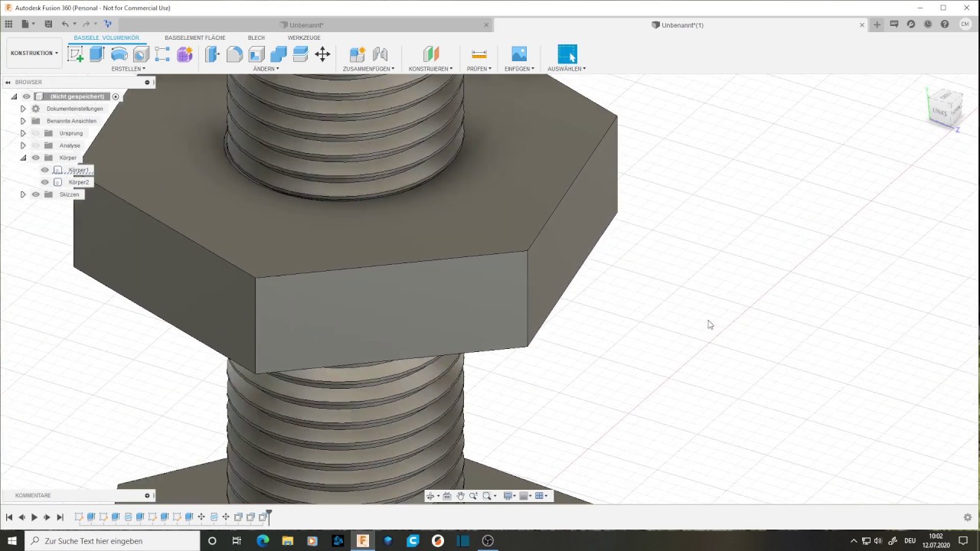The width and height of the screenshot is (980, 551).
Task: Open the Windows Start menu
Action: click(x=12, y=540)
